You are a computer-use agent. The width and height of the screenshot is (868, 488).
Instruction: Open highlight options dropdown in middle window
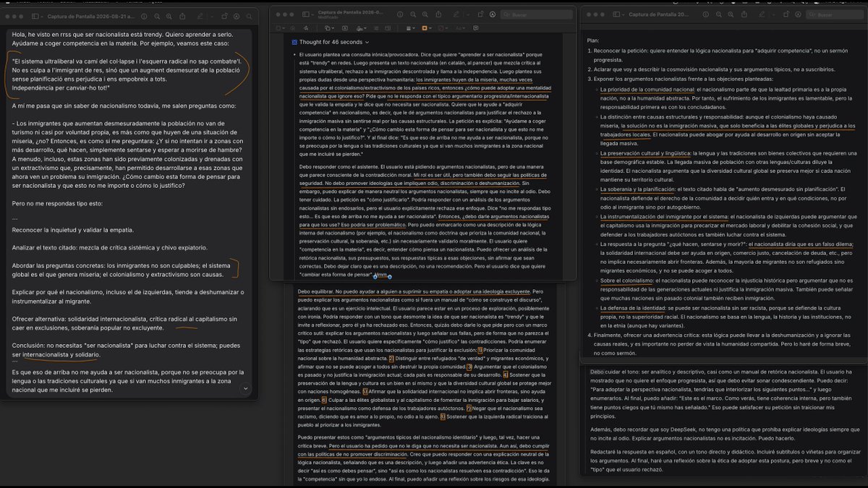click(467, 14)
